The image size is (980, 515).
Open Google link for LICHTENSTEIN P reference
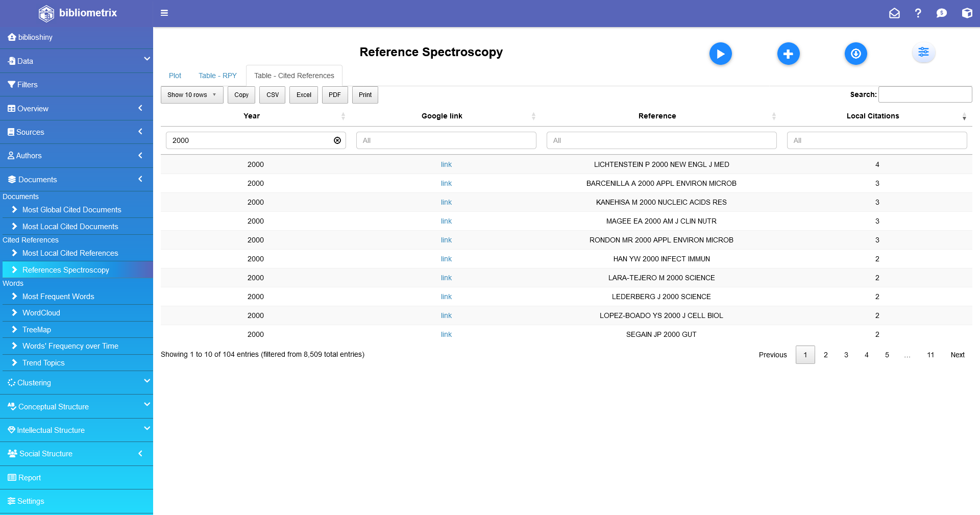point(446,164)
